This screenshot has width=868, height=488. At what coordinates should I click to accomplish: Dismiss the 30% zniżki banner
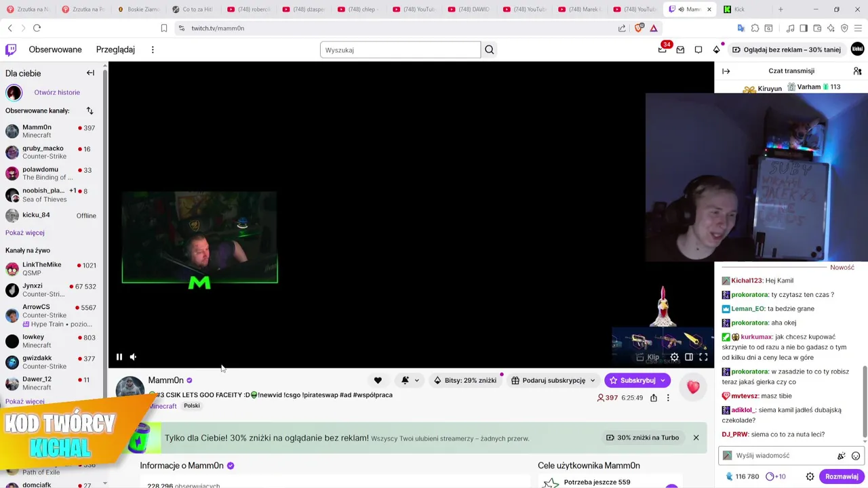[x=696, y=437]
